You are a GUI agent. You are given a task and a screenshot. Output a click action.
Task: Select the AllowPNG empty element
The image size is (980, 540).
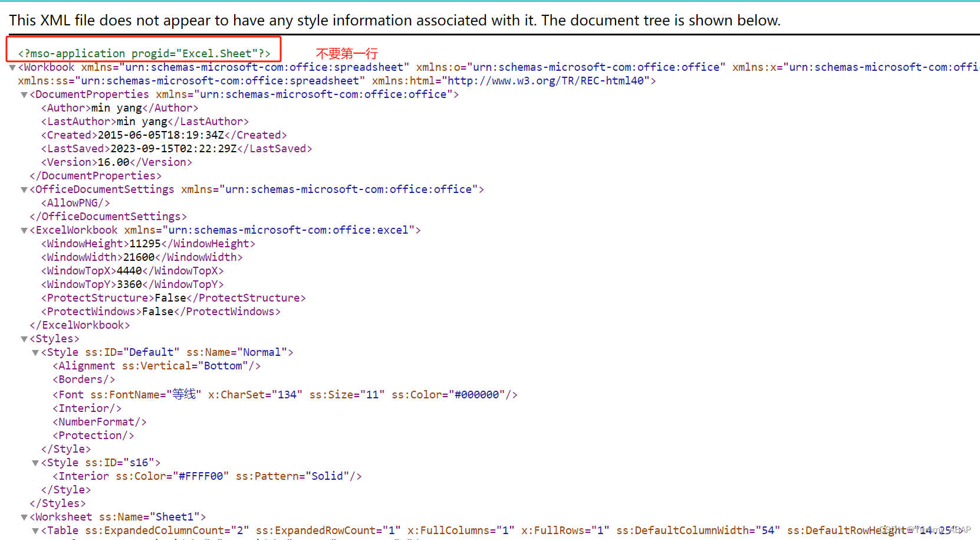point(75,202)
